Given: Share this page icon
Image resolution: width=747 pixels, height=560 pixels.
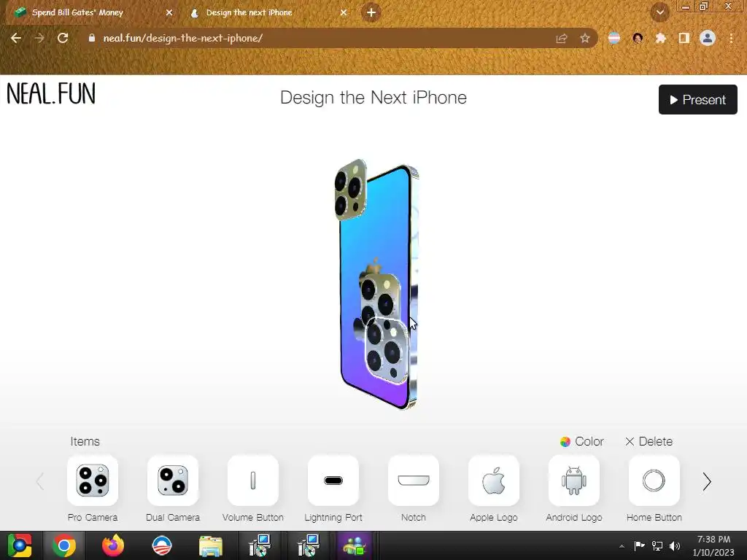Looking at the screenshot, I should (562, 39).
